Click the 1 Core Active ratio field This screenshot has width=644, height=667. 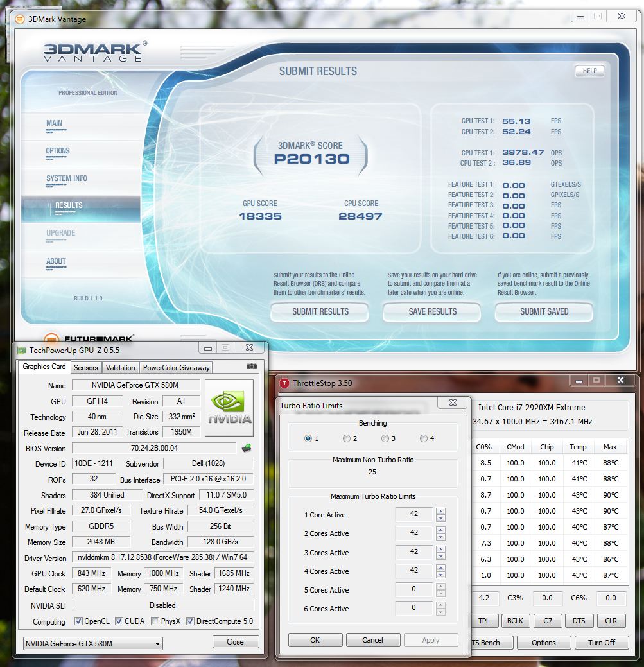414,514
